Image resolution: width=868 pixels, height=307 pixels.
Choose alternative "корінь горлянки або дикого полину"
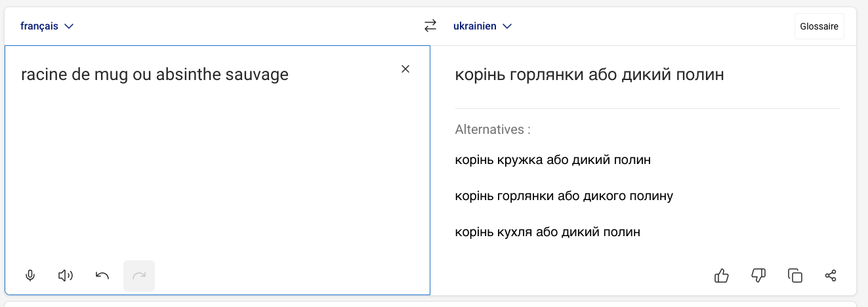564,195
